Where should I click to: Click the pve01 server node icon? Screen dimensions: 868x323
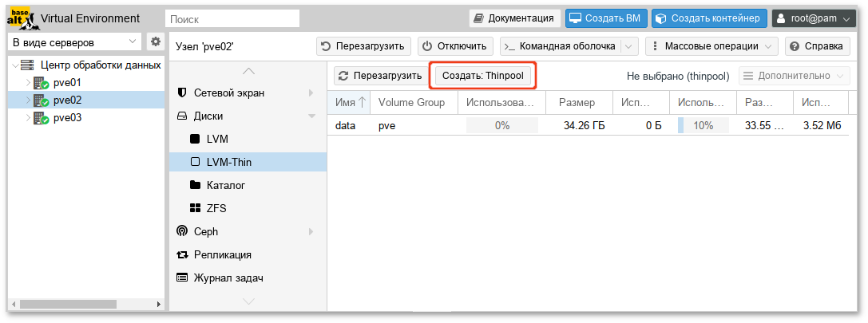point(42,84)
